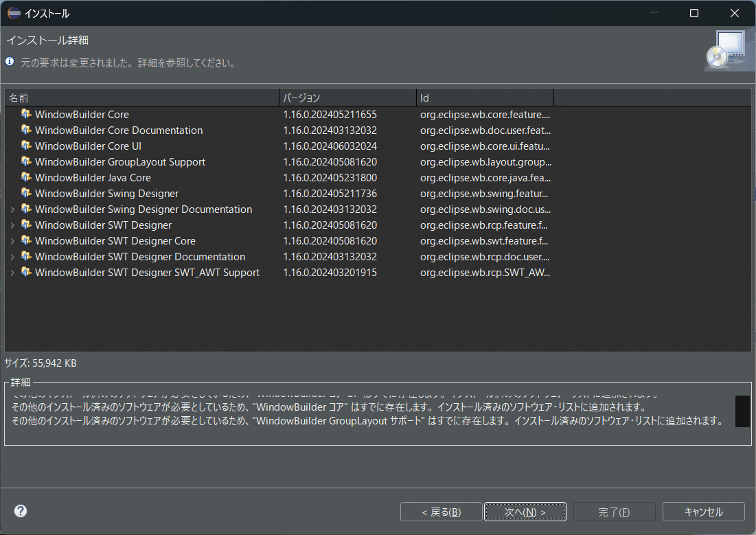The image size is (756, 535).
Task: Click the WindowBuilder Core feature icon
Action: point(26,114)
